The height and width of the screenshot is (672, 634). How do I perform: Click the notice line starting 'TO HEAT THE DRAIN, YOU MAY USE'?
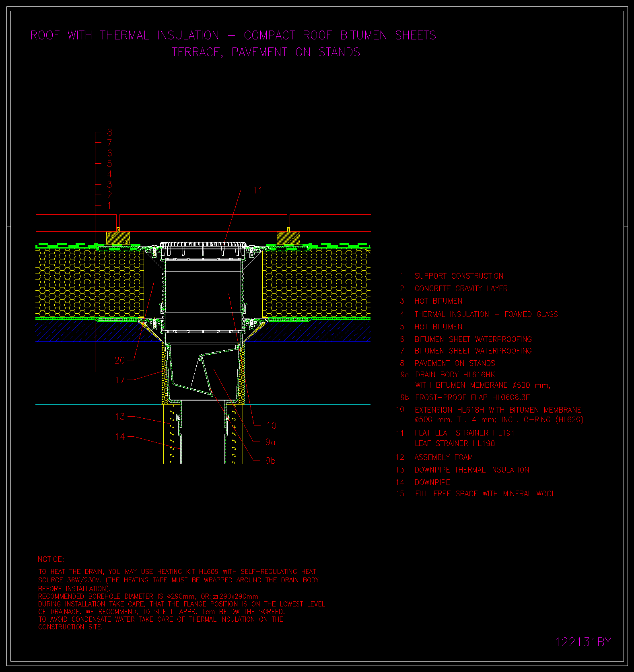[177, 572]
